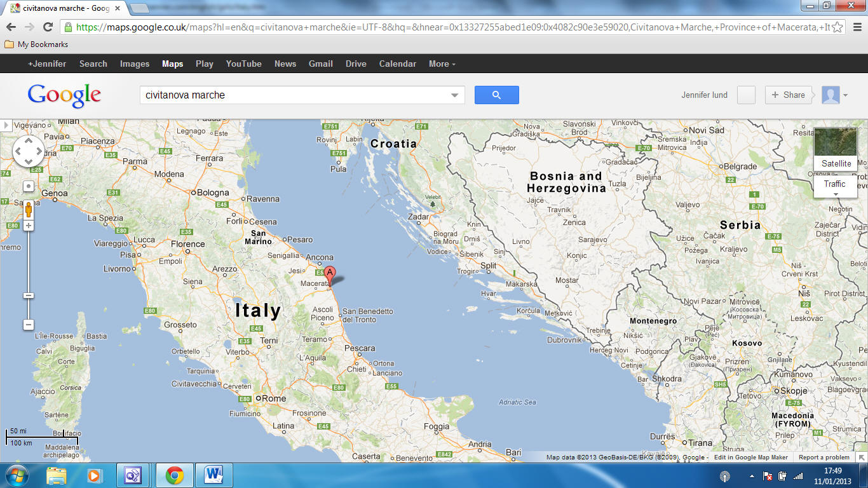The width and height of the screenshot is (868, 488).
Task: Show hidden tray icons arrow
Action: (752, 476)
